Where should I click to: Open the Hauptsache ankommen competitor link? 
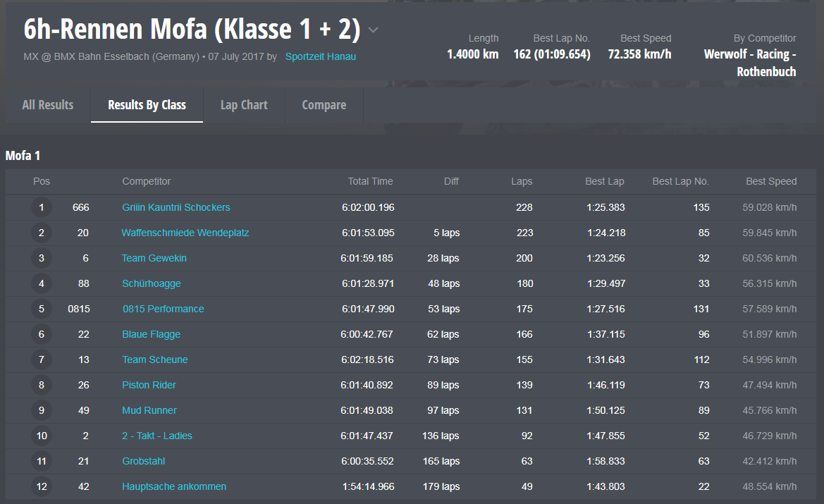[174, 486]
